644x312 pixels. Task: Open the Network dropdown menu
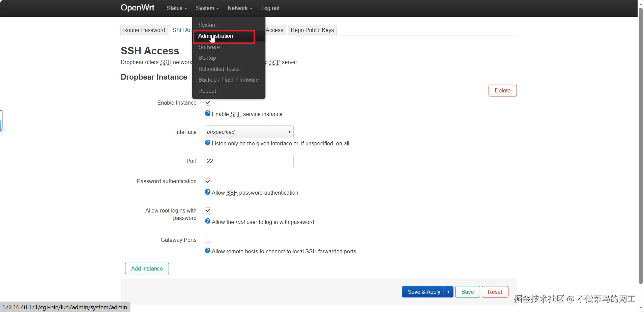coord(240,8)
